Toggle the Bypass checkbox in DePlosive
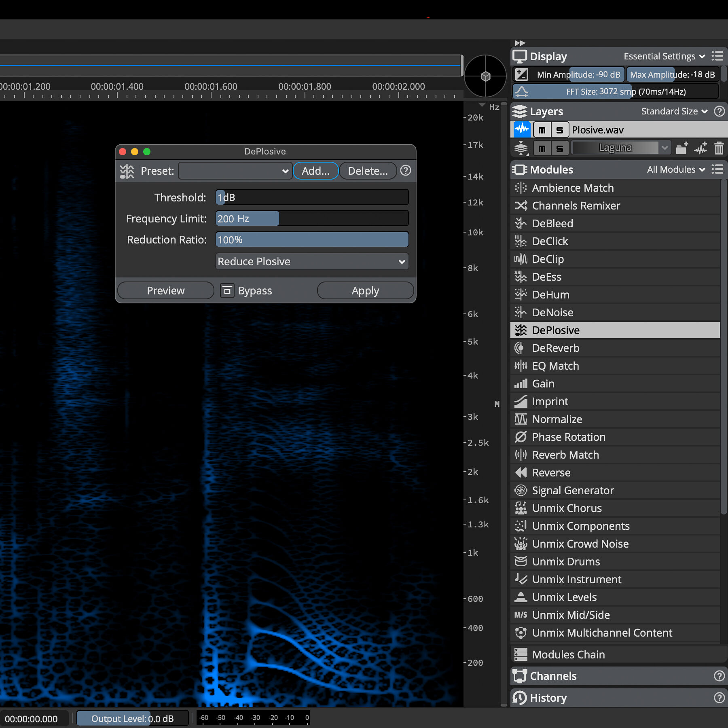 pyautogui.click(x=227, y=290)
